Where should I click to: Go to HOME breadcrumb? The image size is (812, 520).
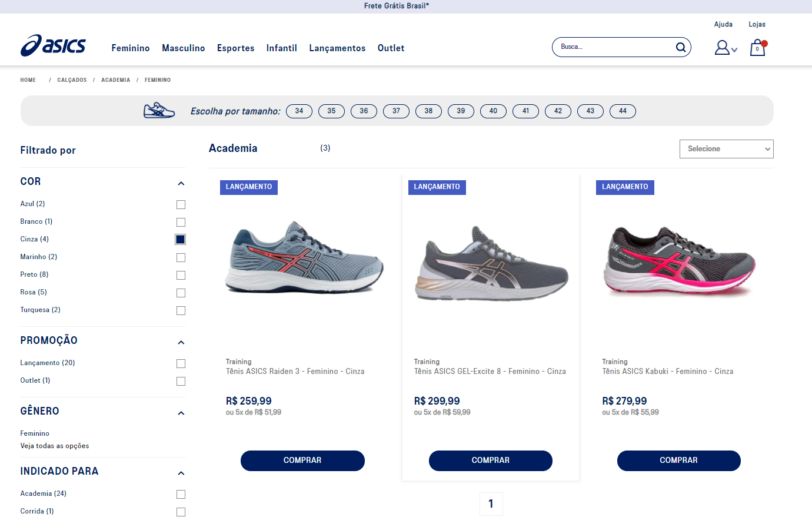click(x=28, y=80)
